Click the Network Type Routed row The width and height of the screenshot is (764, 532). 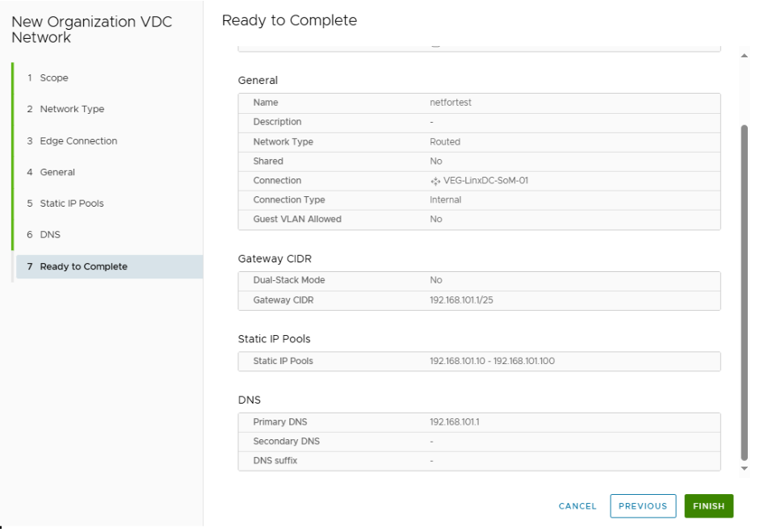pyautogui.click(x=479, y=142)
